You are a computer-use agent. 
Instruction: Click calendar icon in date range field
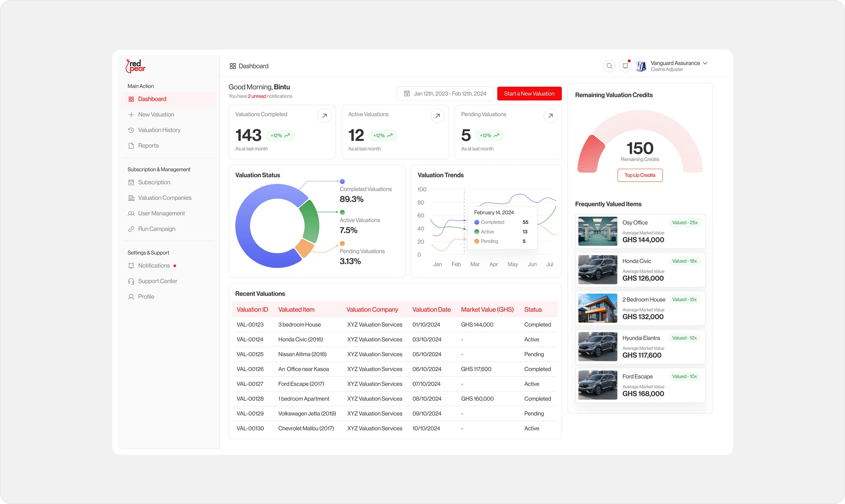coord(407,93)
